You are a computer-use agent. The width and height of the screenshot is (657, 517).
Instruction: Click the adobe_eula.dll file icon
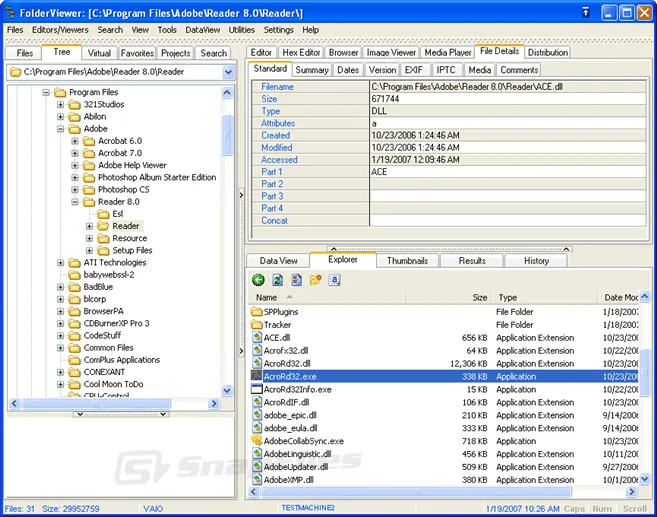click(x=256, y=428)
